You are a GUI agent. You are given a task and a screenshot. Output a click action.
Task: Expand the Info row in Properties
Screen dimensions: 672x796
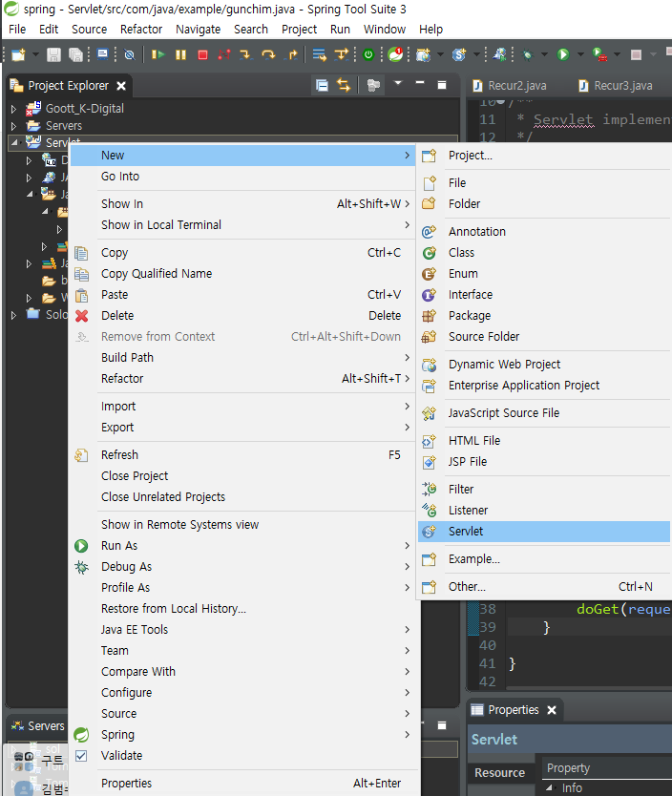[x=550, y=787]
